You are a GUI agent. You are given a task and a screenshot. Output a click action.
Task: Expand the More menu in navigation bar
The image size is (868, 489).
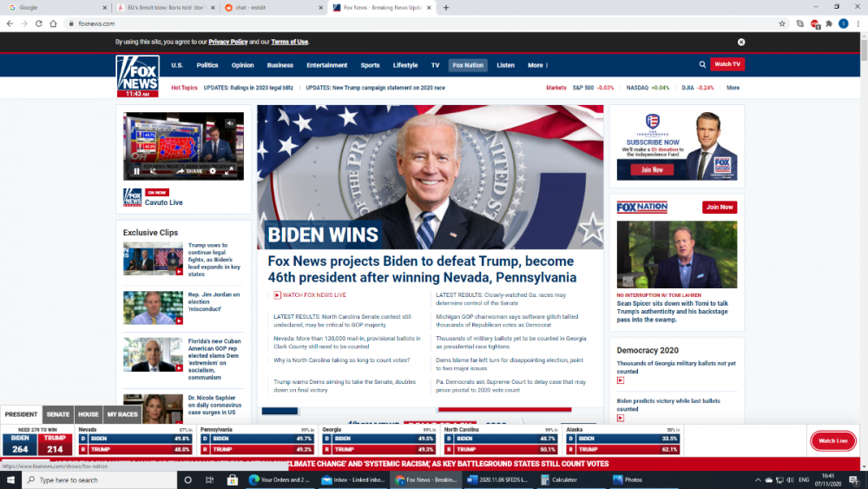pyautogui.click(x=537, y=65)
